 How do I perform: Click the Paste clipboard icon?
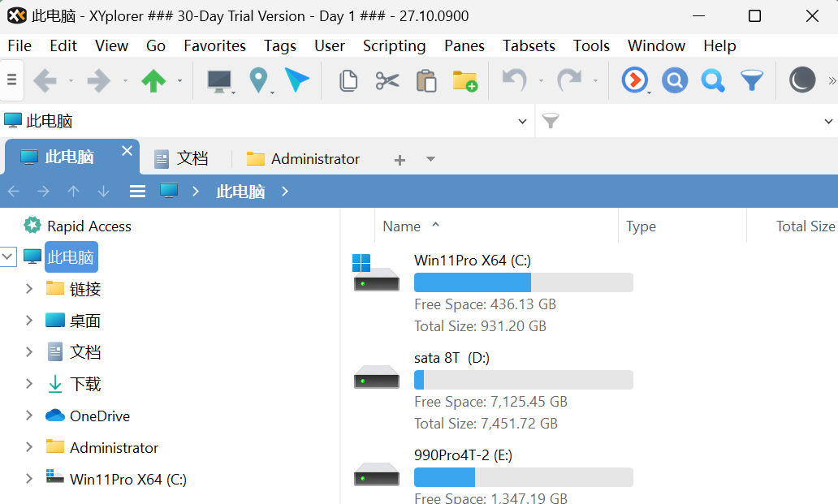coord(425,80)
